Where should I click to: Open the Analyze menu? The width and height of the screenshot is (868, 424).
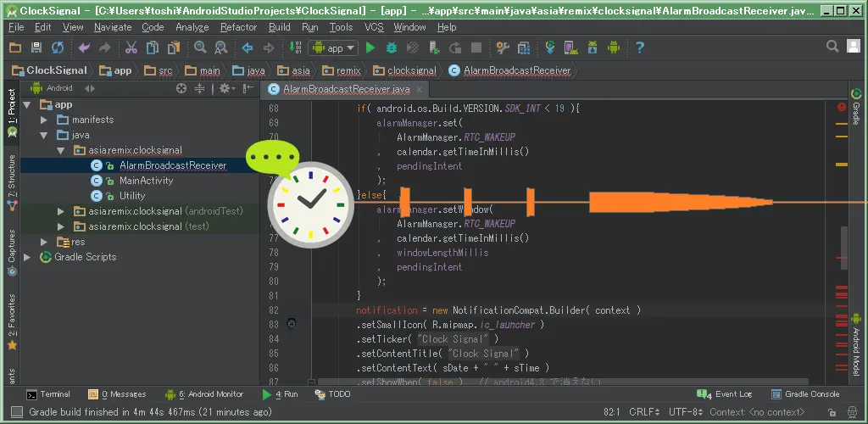pos(192,27)
